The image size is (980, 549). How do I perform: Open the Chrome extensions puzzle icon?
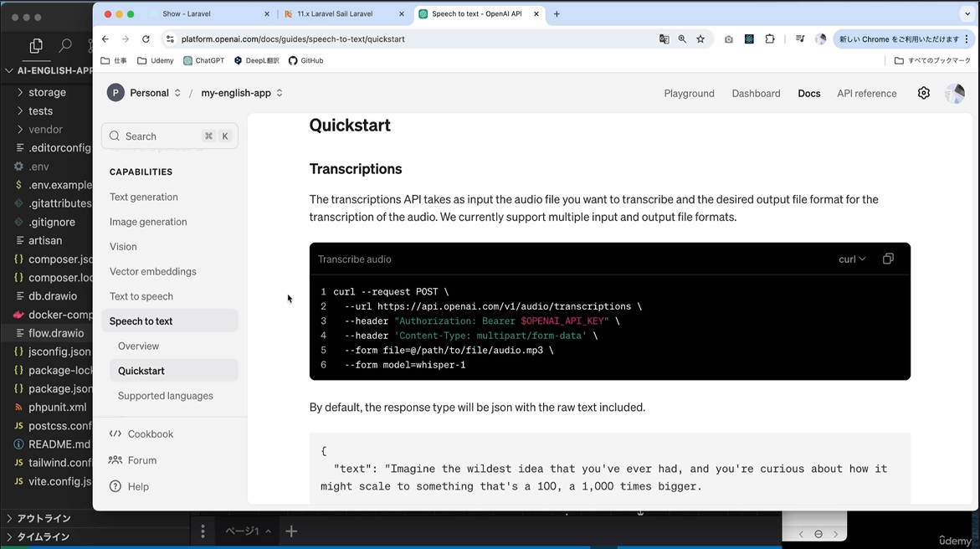coord(770,39)
